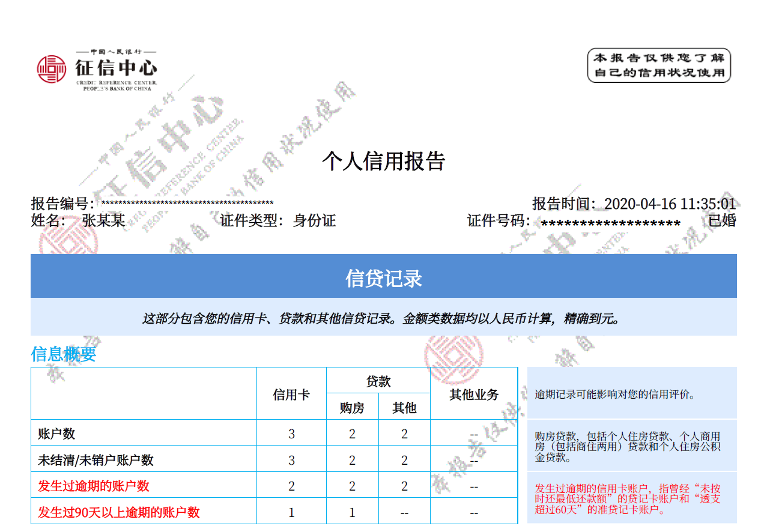This screenshot has height=532, width=770.
Task: Select 信用卡 value in 90天以上逾期 row
Action: 292,513
